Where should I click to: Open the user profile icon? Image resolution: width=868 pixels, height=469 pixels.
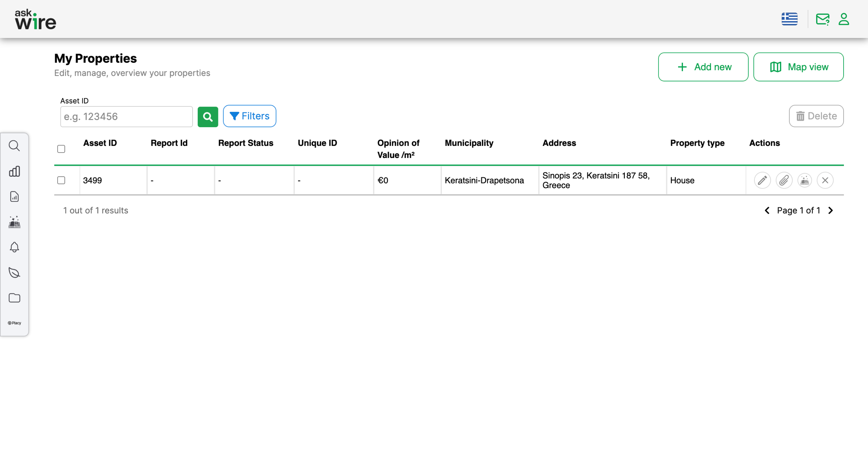(x=844, y=19)
